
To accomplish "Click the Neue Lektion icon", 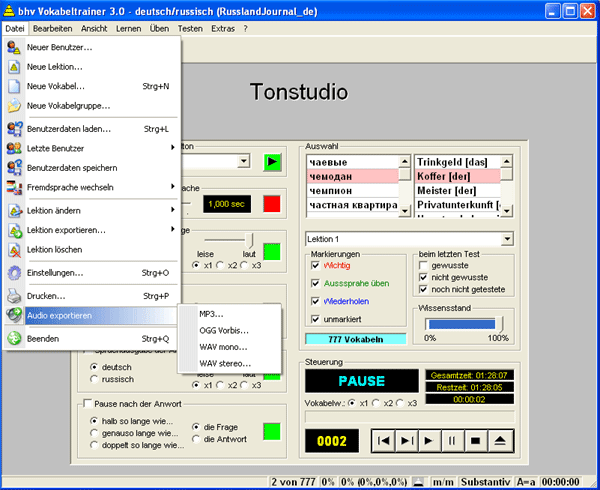I will click(x=14, y=67).
